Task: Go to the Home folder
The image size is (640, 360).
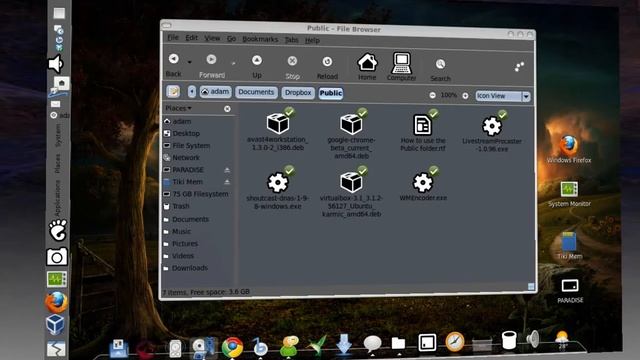Action: click(x=367, y=67)
